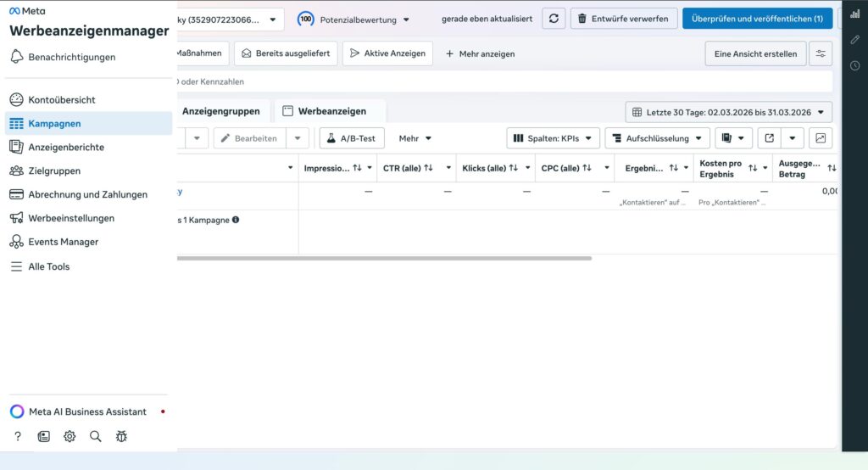Sort by Klicks (alle) column
This screenshot has width=868, height=470.
[513, 168]
